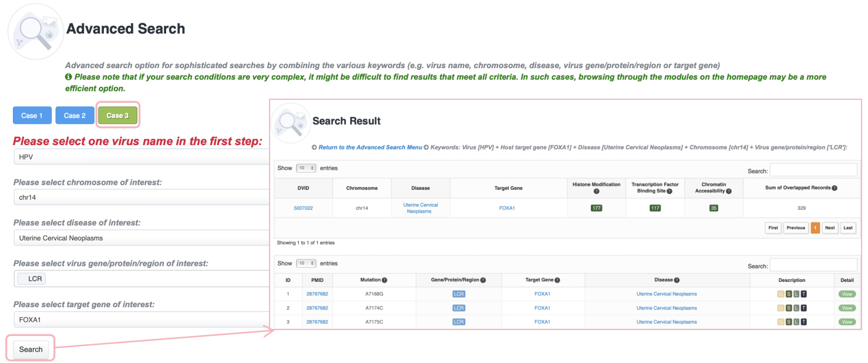Click the 177 histone modification count badge
This screenshot has width=868, height=363.
596,208
